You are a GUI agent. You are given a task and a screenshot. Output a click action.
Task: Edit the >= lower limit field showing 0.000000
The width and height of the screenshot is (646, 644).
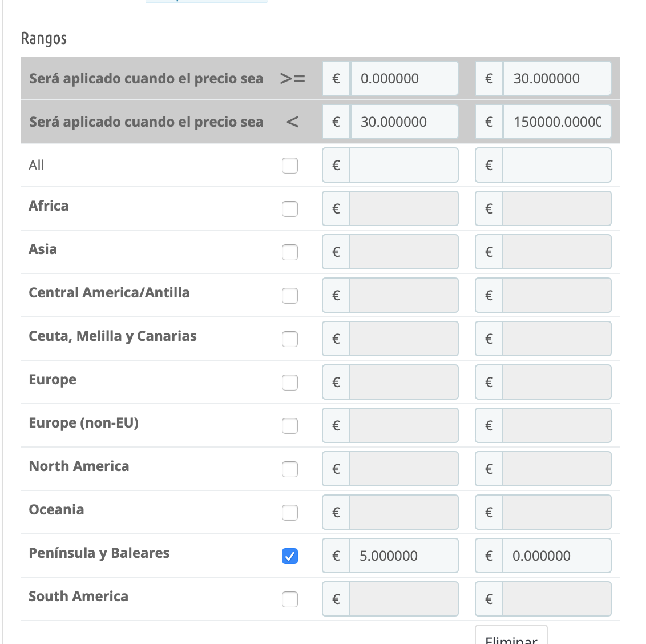(403, 79)
